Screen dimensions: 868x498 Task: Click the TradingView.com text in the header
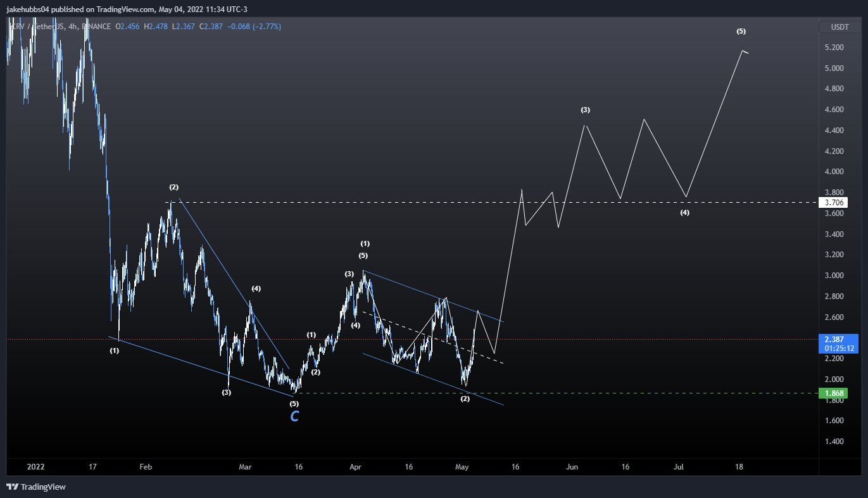tap(125, 9)
